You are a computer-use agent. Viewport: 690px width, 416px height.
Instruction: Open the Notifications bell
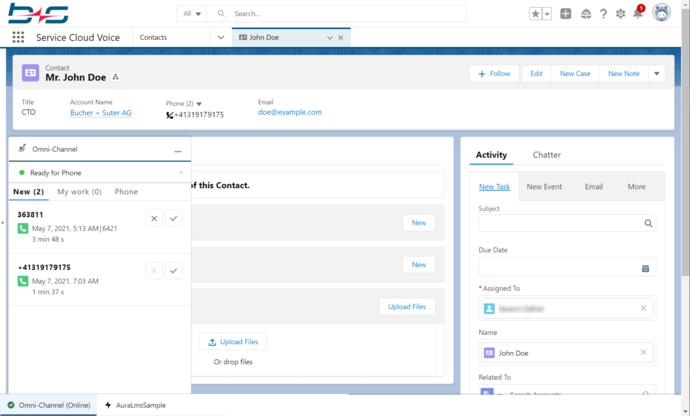point(638,13)
